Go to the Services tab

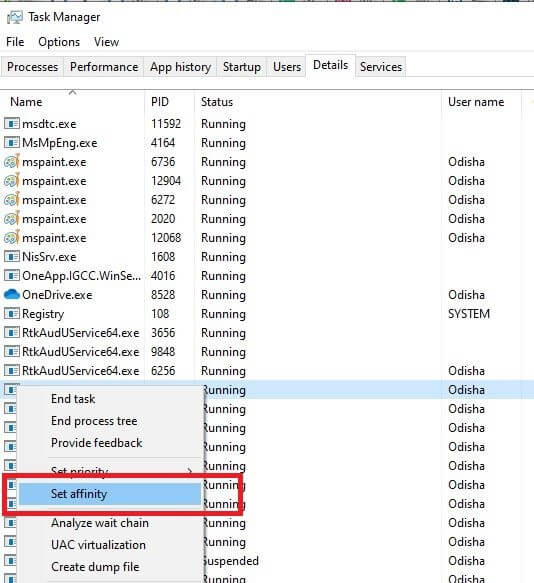[381, 67]
